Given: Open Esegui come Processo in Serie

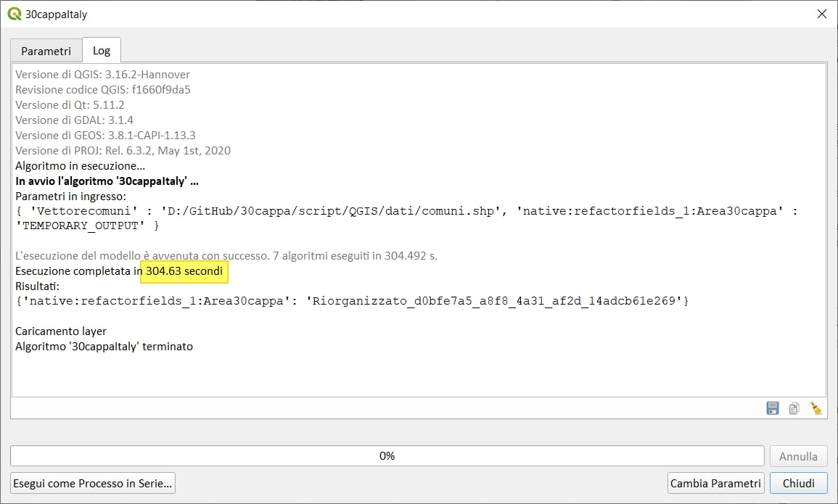Looking at the screenshot, I should point(93,483).
